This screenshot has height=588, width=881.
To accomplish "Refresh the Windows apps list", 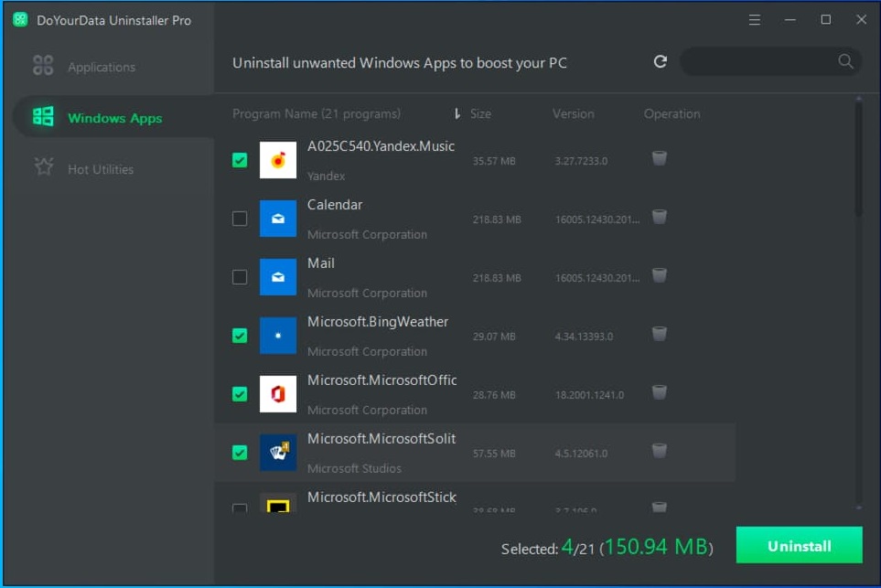I will pyautogui.click(x=661, y=61).
